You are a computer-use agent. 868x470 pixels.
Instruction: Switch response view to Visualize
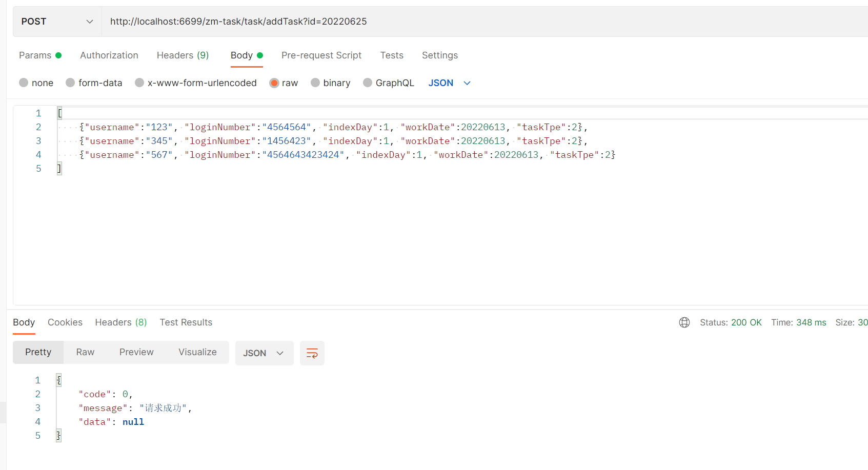point(197,352)
